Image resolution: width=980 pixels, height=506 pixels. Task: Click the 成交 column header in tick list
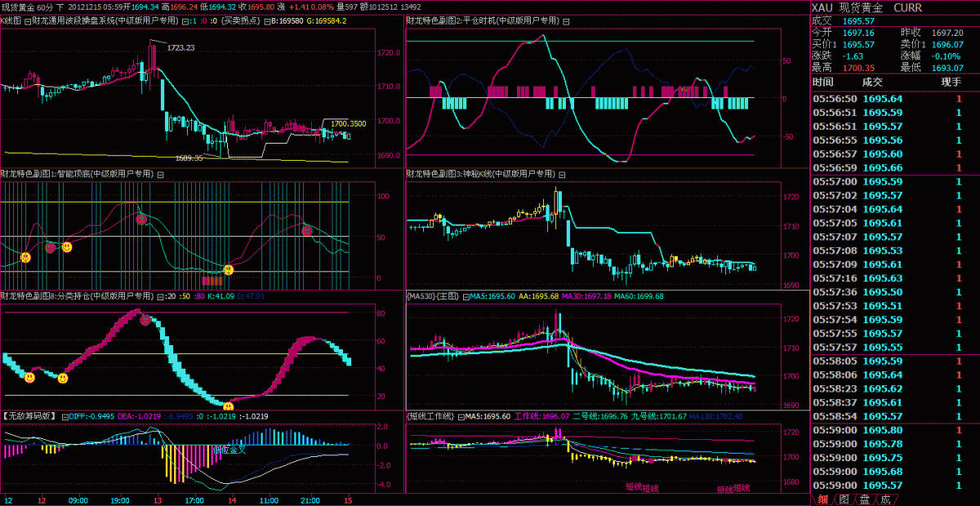[x=872, y=82]
